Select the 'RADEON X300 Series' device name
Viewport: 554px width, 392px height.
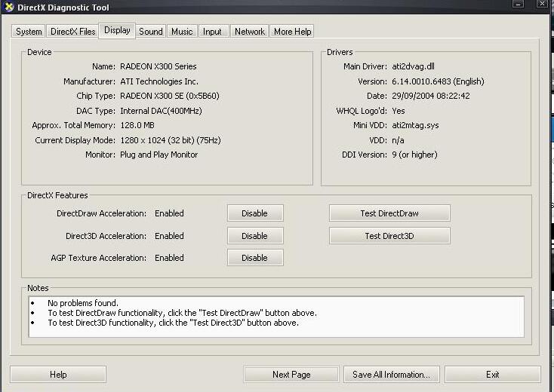click(159, 66)
